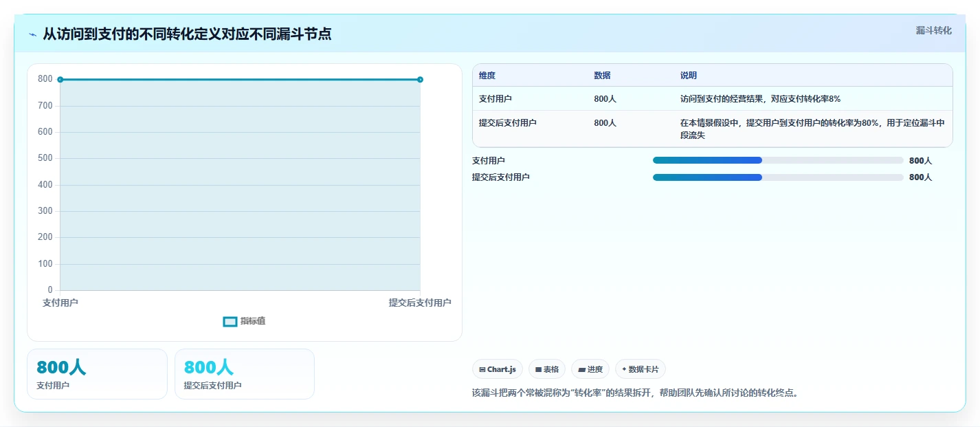Click the 提交后支付用户 progress label
Image resolution: width=980 pixels, height=427 pixels.
point(501,177)
